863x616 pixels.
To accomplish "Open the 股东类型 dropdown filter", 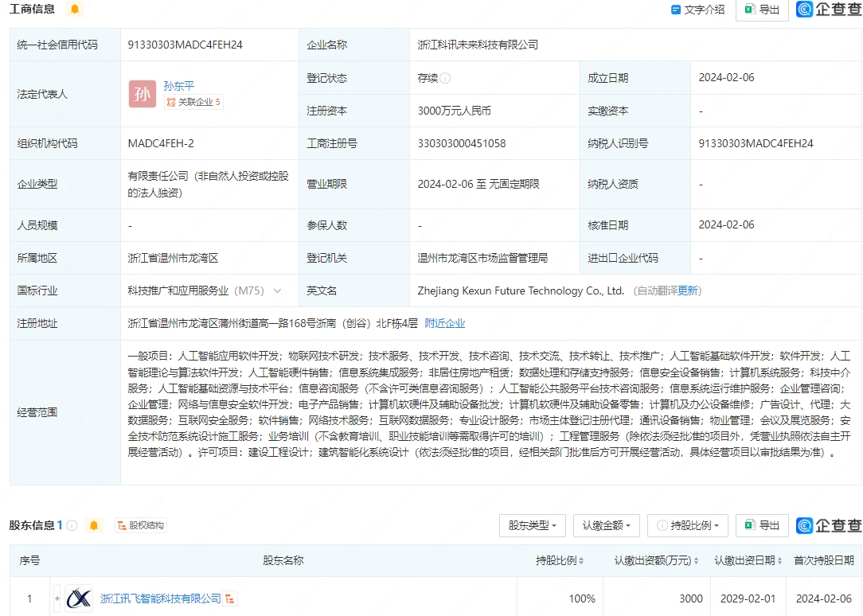I will [x=533, y=525].
